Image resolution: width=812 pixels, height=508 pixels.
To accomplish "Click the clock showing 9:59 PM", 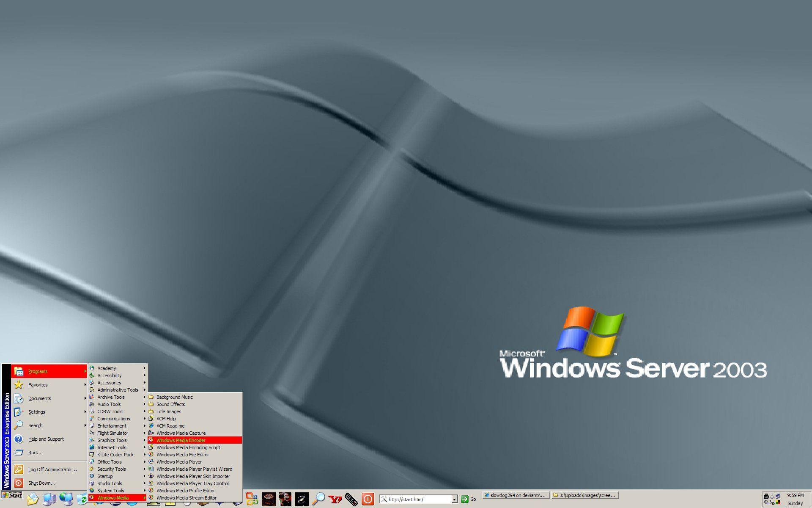I will pos(795,495).
